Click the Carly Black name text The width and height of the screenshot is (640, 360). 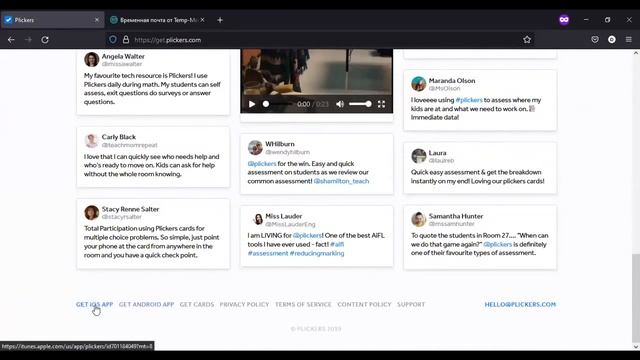pos(119,137)
